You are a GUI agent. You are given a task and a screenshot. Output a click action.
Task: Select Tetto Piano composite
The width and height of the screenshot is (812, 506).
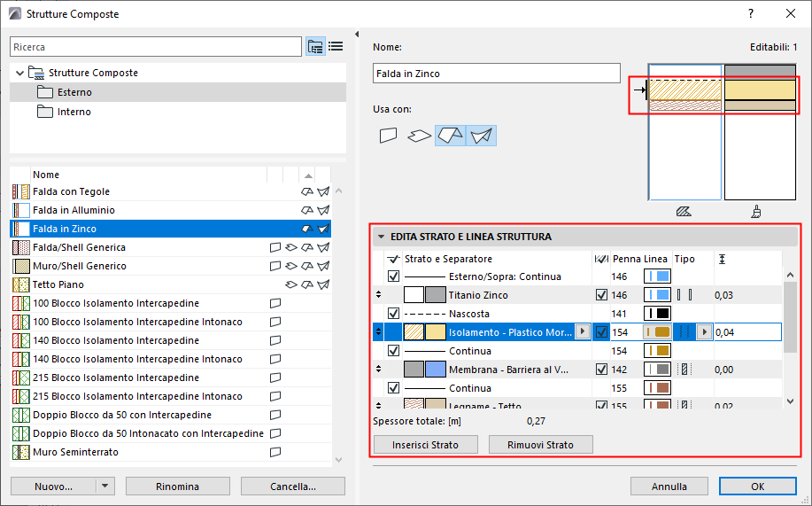[170, 284]
